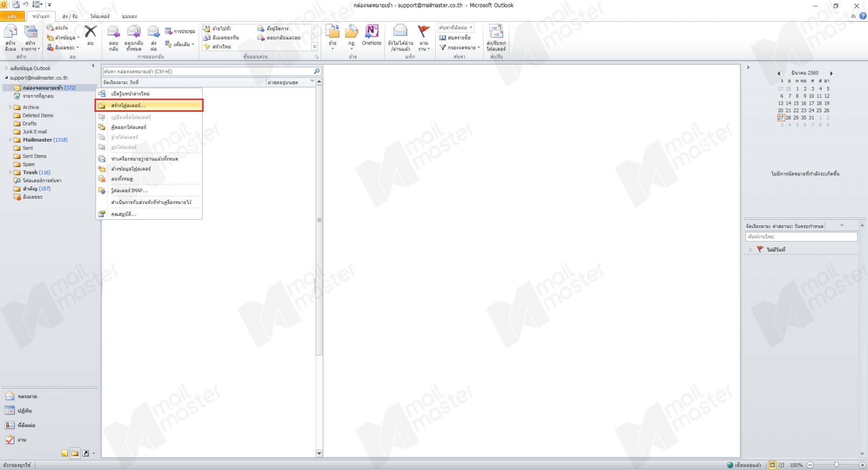Switch to the View (มุมมอง) ribbon tab
The width and height of the screenshot is (868, 470).
pyautogui.click(x=129, y=16)
